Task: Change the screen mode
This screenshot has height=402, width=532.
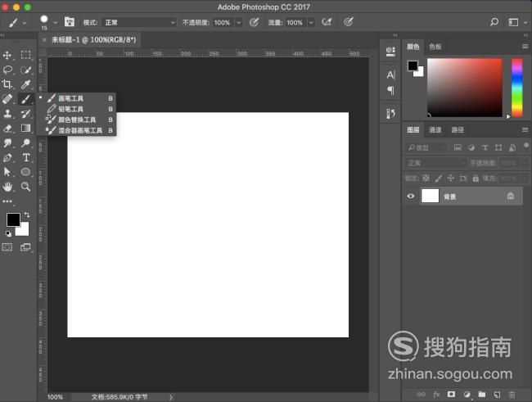Action: point(25,246)
